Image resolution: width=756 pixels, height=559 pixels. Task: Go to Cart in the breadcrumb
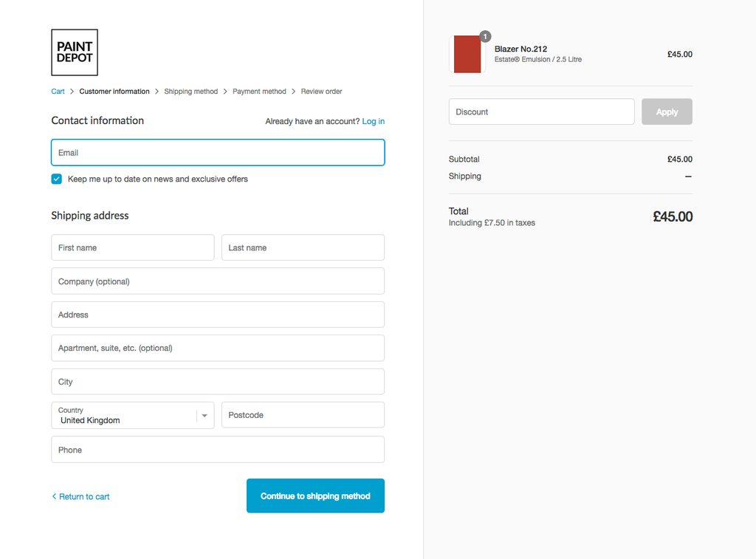pyautogui.click(x=58, y=92)
